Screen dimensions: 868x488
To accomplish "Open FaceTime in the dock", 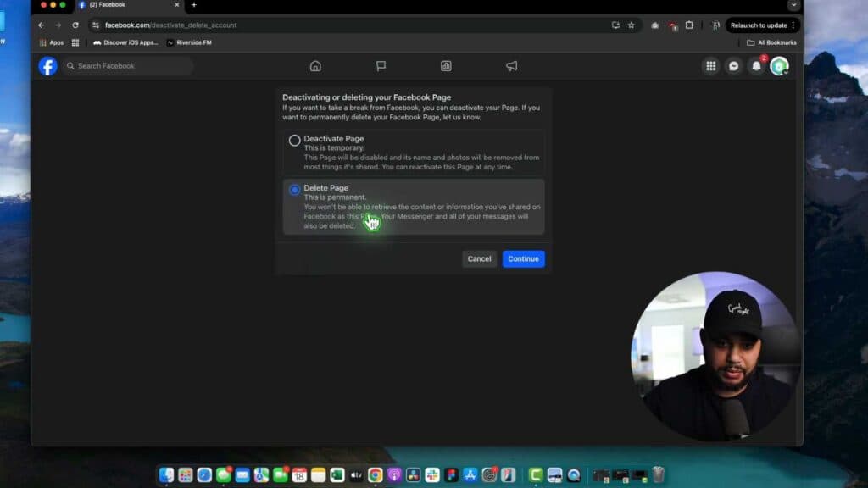I will (281, 474).
